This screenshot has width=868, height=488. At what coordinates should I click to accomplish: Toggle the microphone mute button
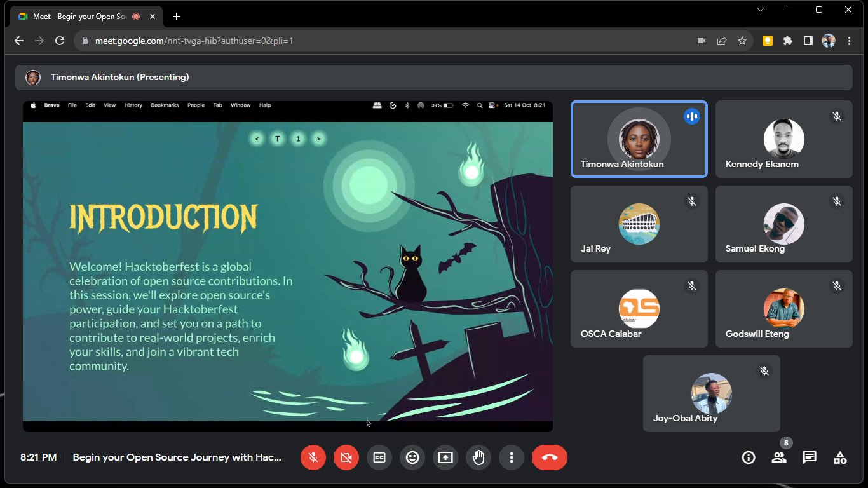(x=313, y=457)
